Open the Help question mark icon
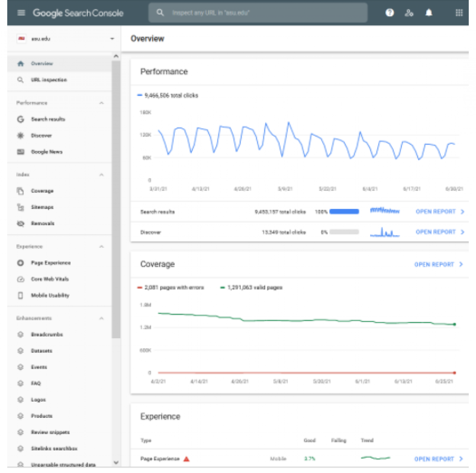476x473 pixels. point(390,13)
